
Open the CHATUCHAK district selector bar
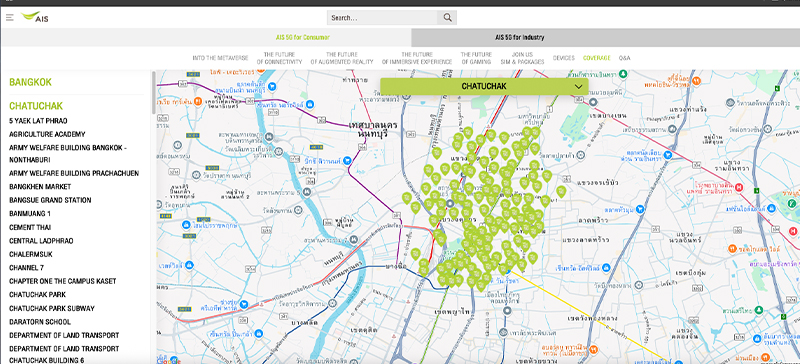pyautogui.click(x=484, y=86)
